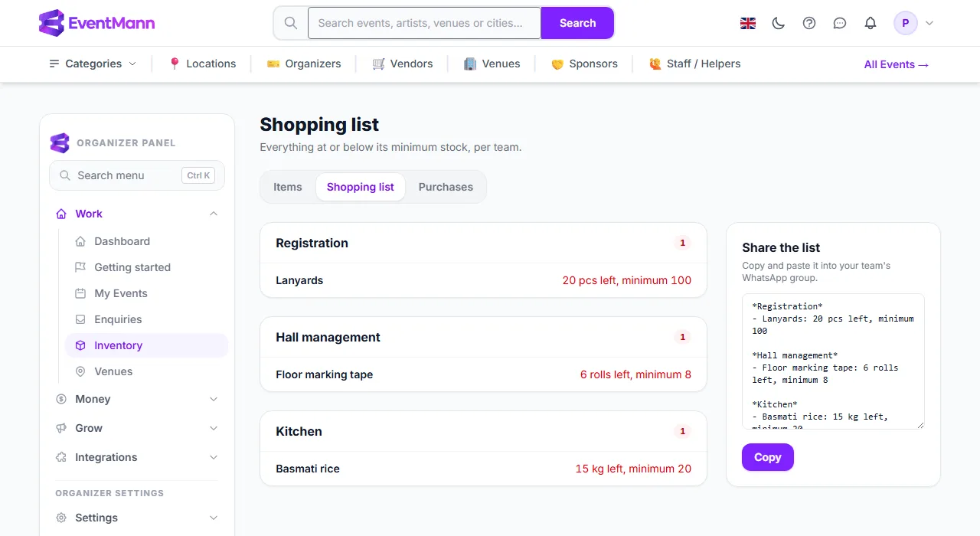Click the Organizer Panel logo icon
Screen dimensions: 980x536
pyautogui.click(x=60, y=143)
